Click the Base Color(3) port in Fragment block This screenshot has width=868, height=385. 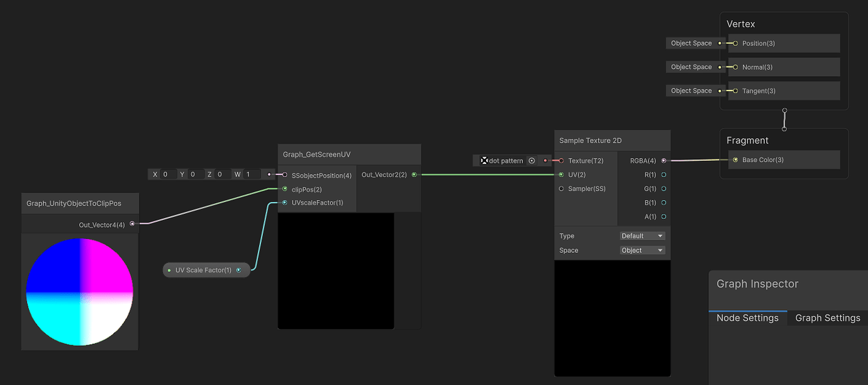point(735,160)
